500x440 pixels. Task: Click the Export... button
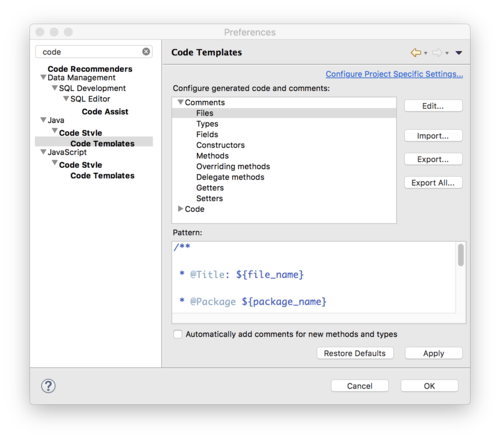[x=433, y=159]
